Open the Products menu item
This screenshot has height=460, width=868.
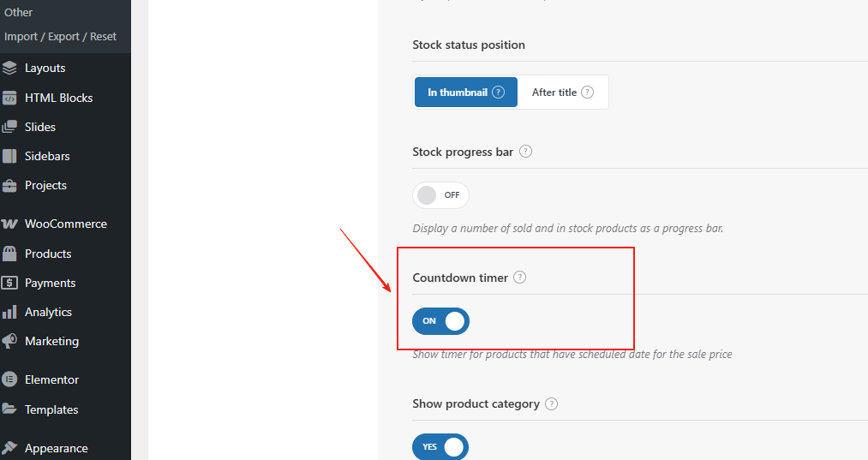point(48,254)
